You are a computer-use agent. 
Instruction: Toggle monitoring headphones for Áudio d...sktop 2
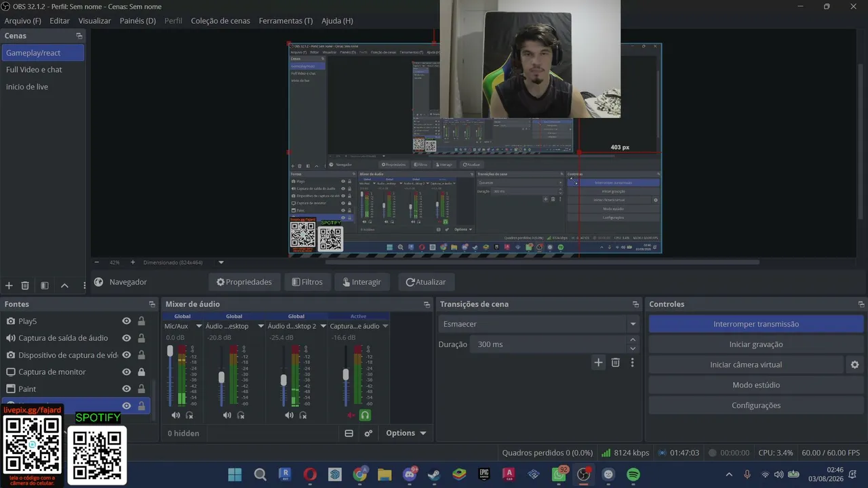coord(303,415)
